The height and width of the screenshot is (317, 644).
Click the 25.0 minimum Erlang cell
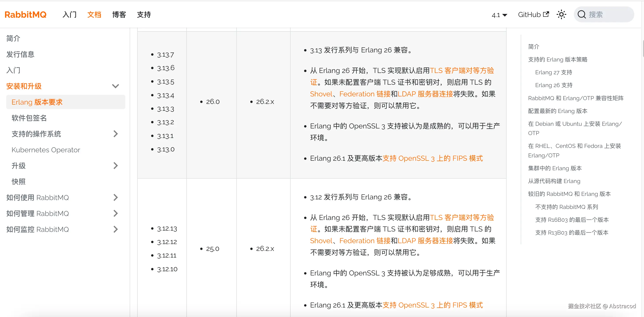coord(212,248)
